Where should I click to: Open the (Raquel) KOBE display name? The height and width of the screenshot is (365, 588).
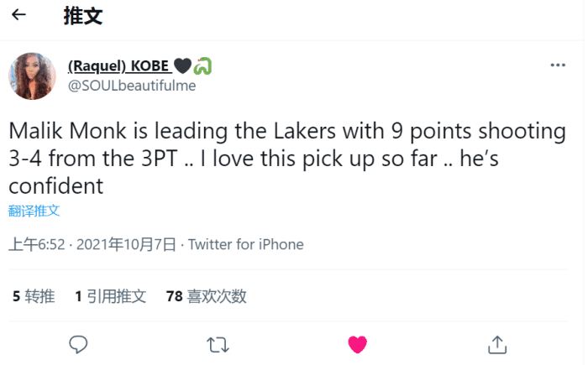(118, 65)
